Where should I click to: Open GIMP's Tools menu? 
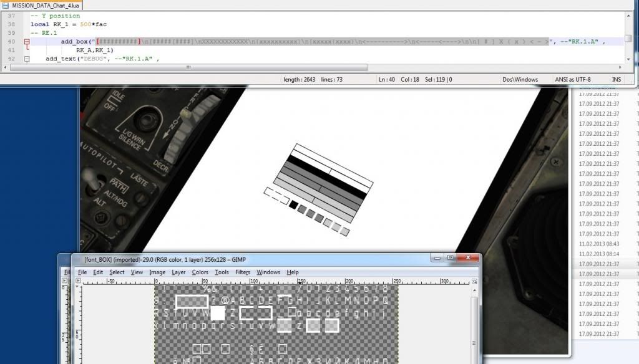click(x=222, y=272)
